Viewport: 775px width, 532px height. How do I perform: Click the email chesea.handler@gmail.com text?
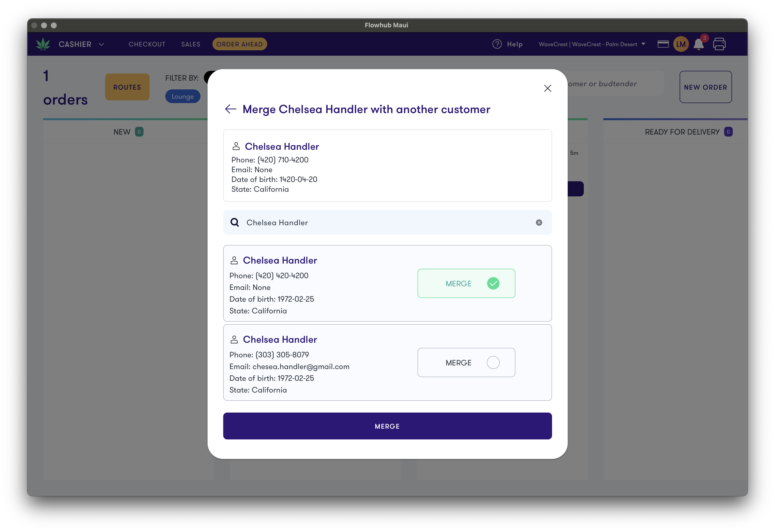(301, 367)
